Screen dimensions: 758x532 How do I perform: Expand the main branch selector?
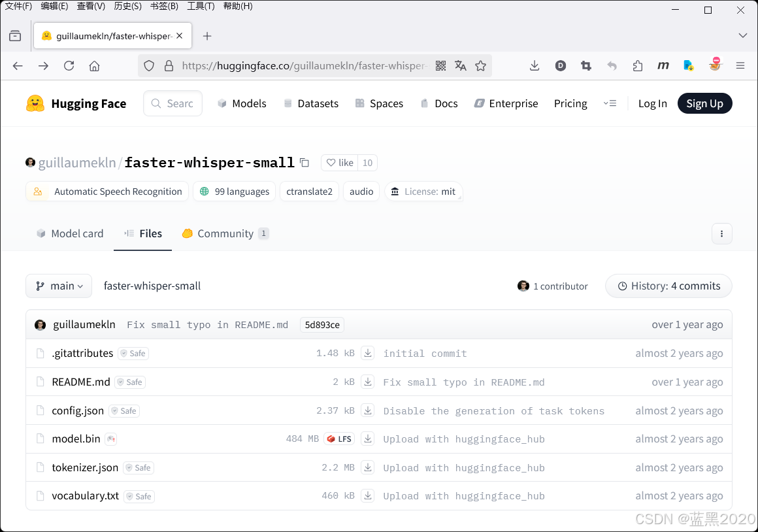click(59, 286)
